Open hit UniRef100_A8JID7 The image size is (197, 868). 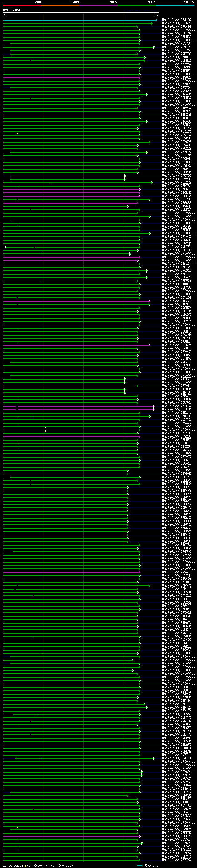pyautogui.click(x=177, y=20)
